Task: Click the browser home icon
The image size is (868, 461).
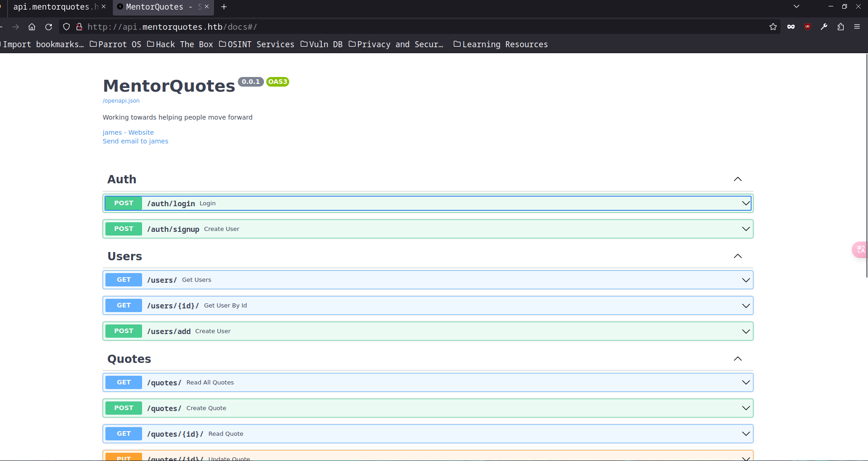Action: point(32,27)
